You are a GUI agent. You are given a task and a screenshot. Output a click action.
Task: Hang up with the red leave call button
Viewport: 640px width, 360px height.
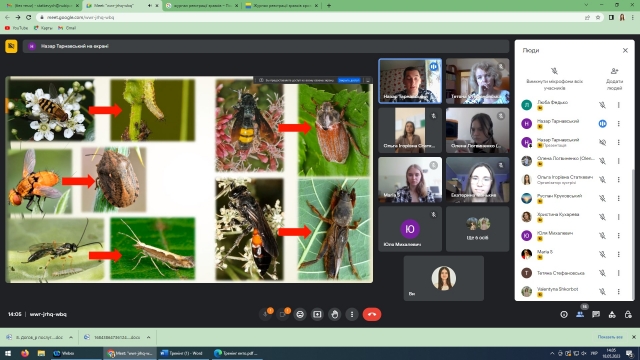pos(372,314)
